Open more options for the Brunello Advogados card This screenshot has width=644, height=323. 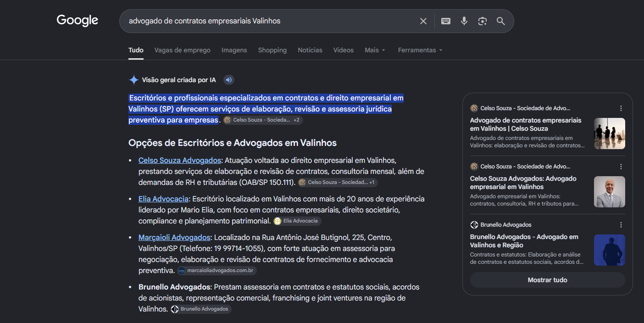621,225
